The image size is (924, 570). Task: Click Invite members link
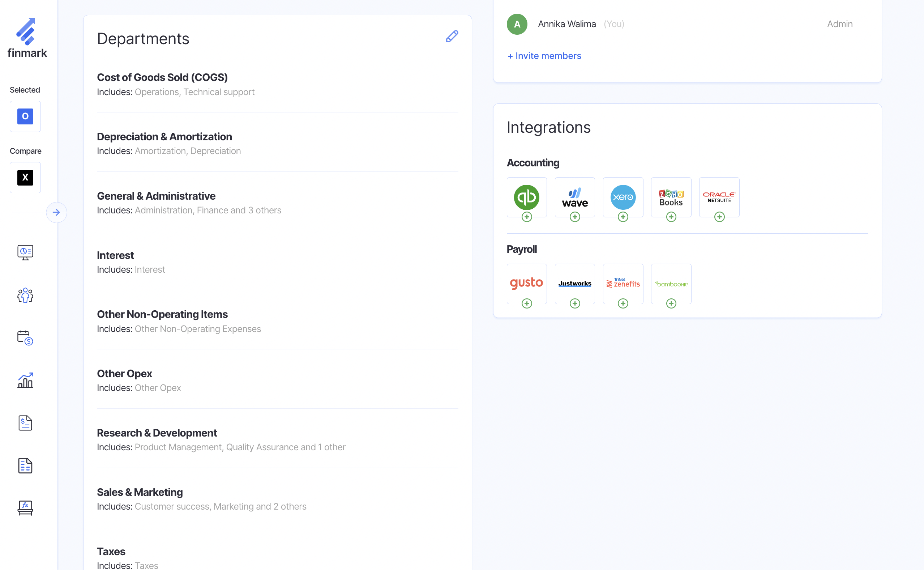click(x=544, y=56)
